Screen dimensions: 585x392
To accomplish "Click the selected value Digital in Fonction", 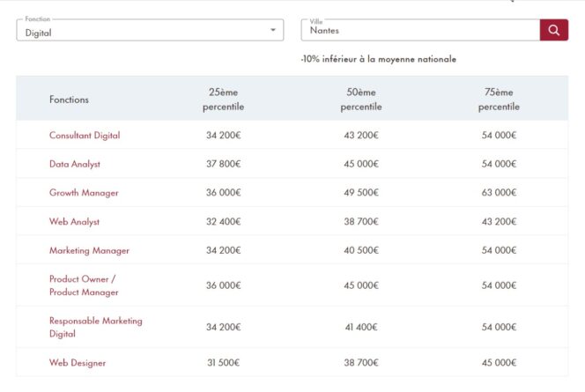I will [x=40, y=33].
